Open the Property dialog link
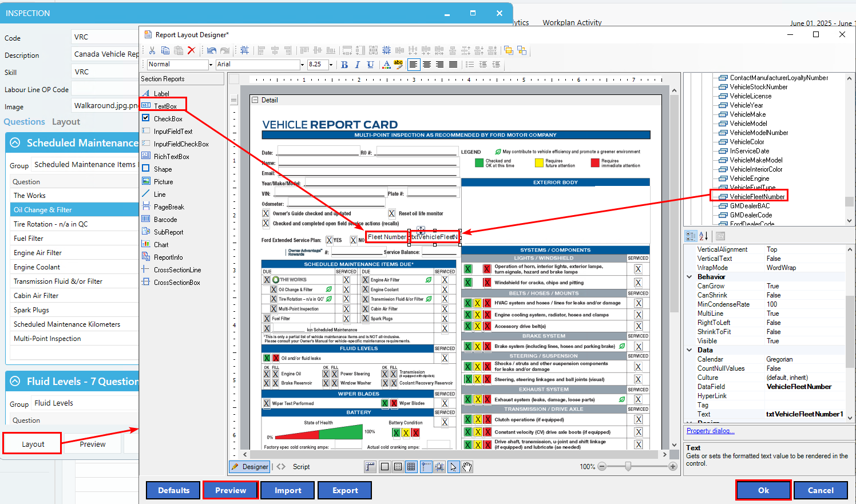856x504 pixels. [711, 431]
